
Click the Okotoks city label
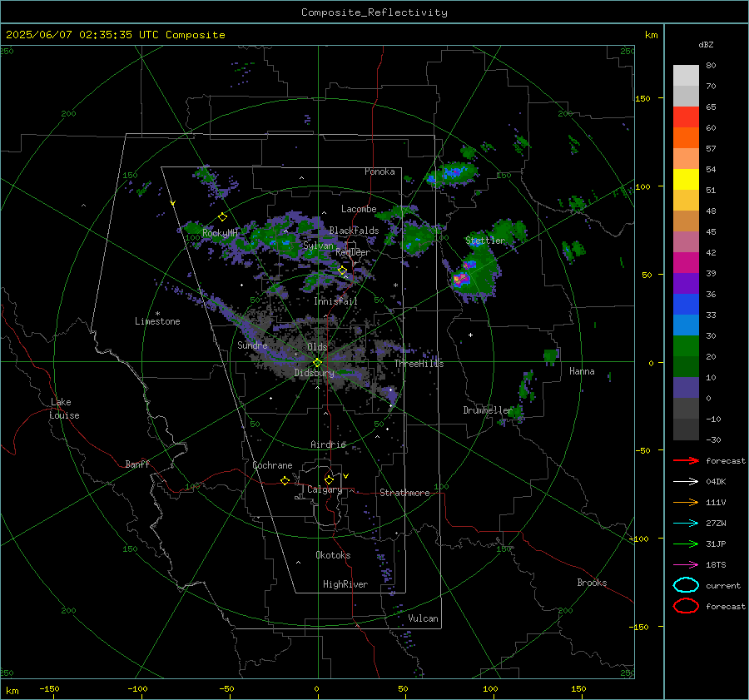[x=333, y=555]
